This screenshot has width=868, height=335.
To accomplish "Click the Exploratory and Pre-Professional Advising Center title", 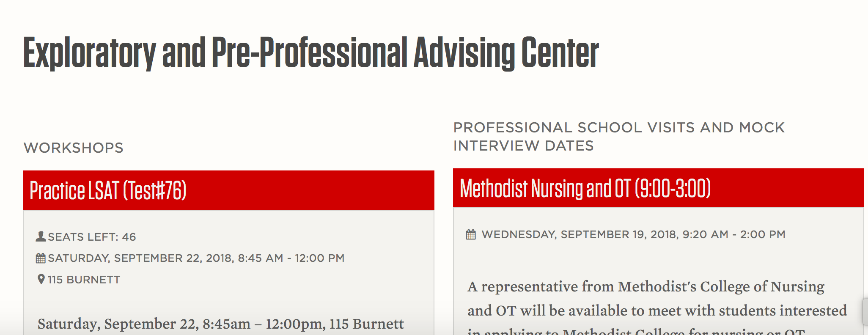I will coord(311,52).
